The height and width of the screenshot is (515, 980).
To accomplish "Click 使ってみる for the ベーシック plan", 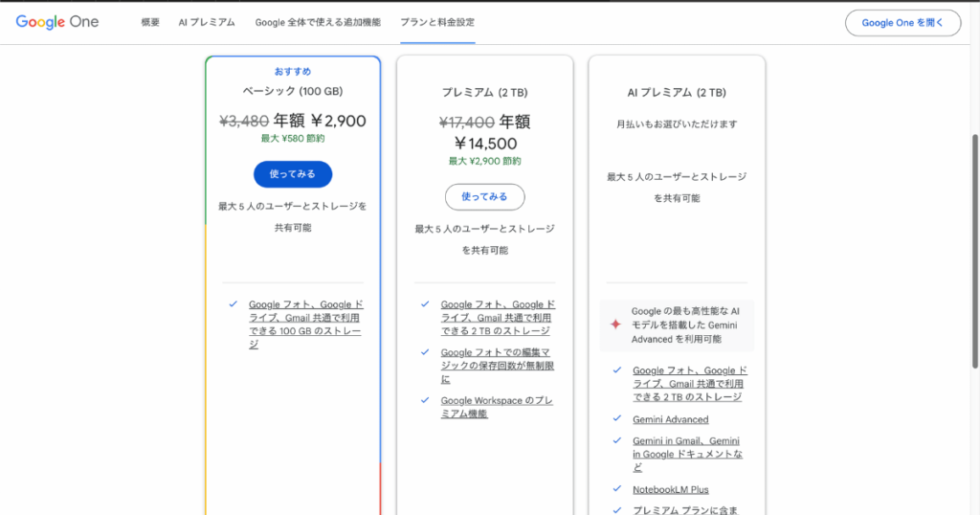I will coord(293,174).
